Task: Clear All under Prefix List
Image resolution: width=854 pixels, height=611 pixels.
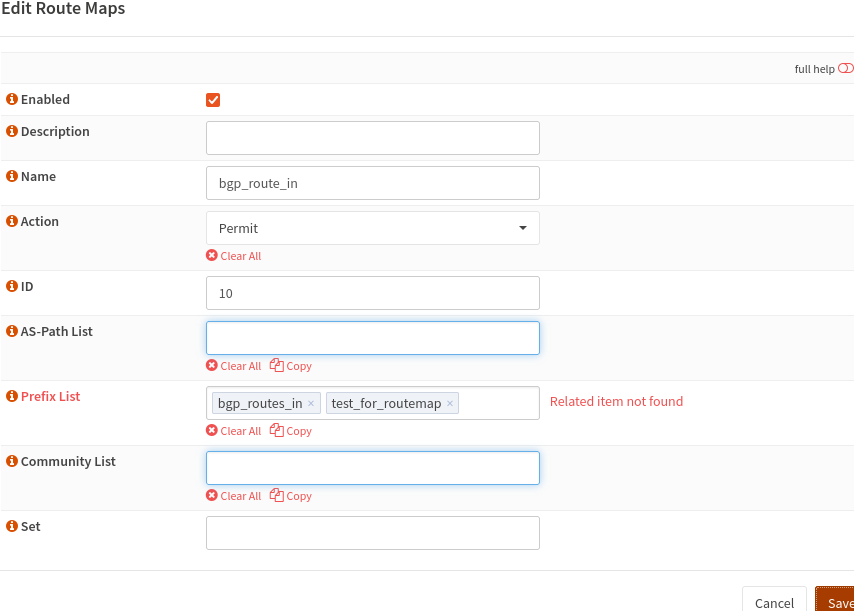Action: pos(234,431)
